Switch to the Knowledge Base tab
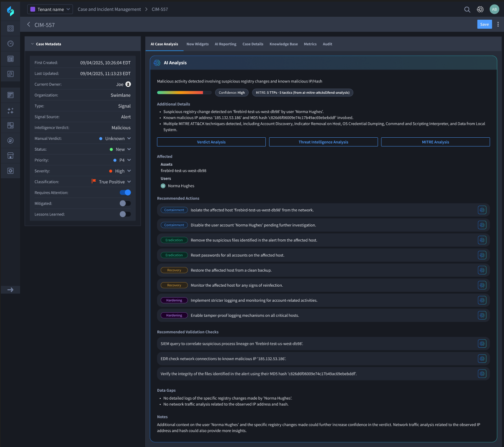 [x=283, y=44]
